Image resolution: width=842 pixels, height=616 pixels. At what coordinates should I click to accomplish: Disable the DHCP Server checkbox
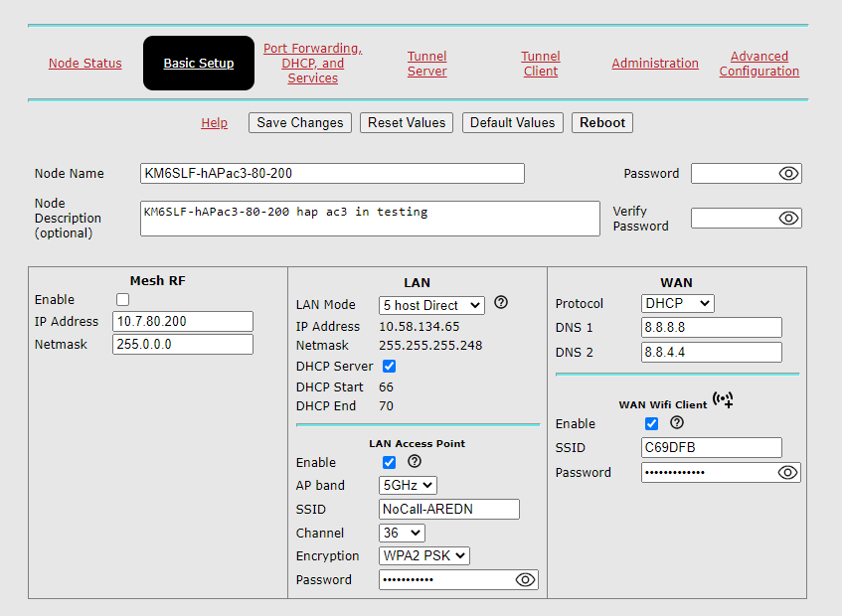(x=388, y=366)
